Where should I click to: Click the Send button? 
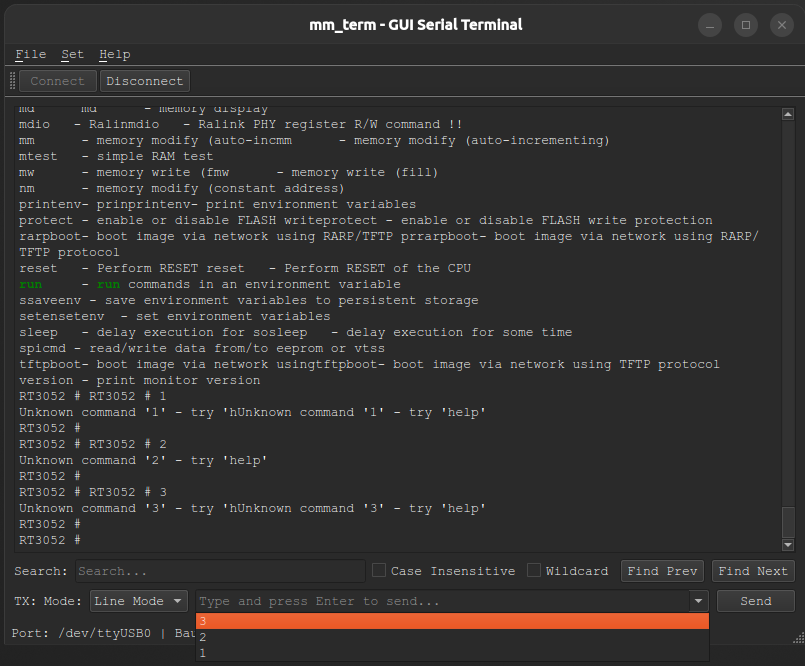point(756,601)
